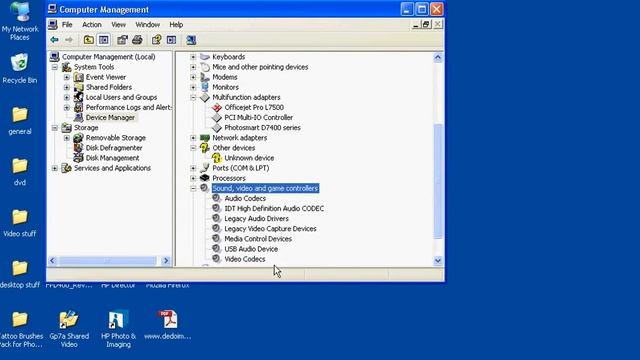Select the Network adapters category icon

point(204,138)
